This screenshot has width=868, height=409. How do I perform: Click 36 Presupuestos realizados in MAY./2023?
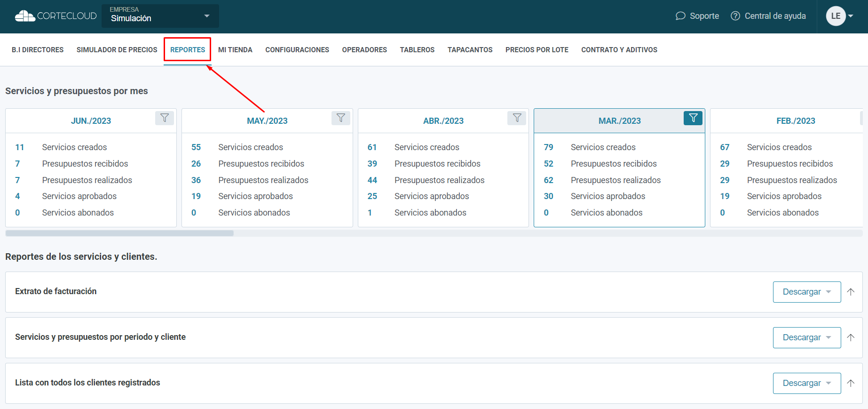click(x=250, y=180)
